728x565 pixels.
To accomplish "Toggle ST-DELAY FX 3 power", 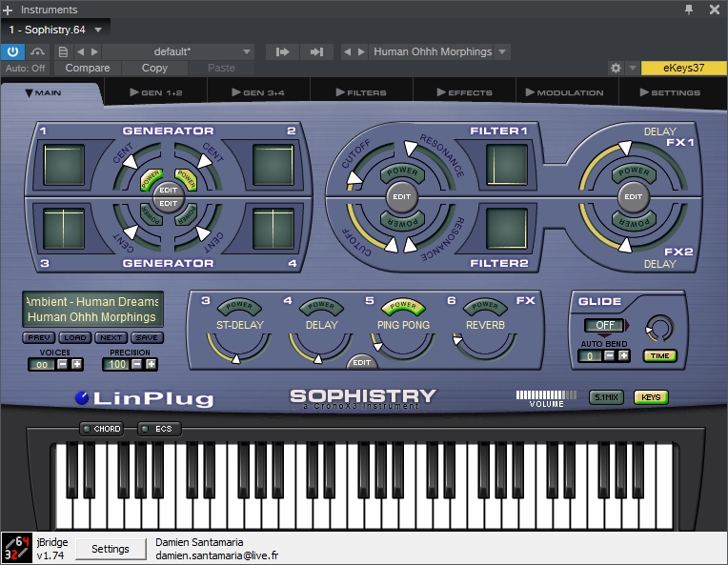I will (239, 306).
